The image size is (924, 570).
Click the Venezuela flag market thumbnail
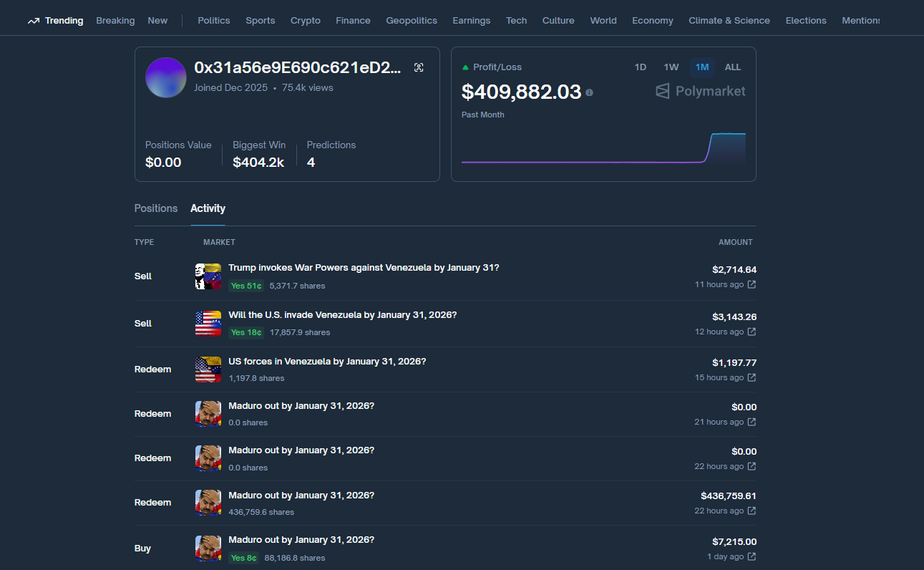[x=208, y=276]
